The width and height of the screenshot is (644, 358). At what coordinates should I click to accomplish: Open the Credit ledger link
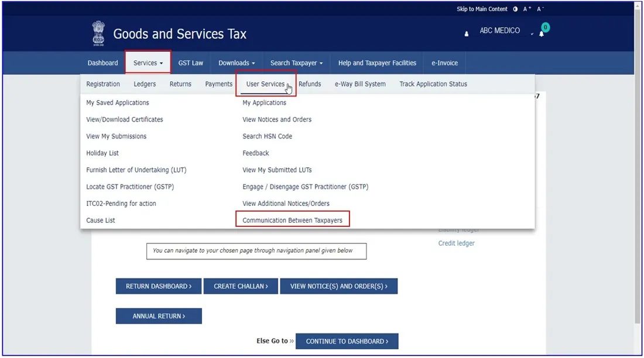pyautogui.click(x=456, y=243)
